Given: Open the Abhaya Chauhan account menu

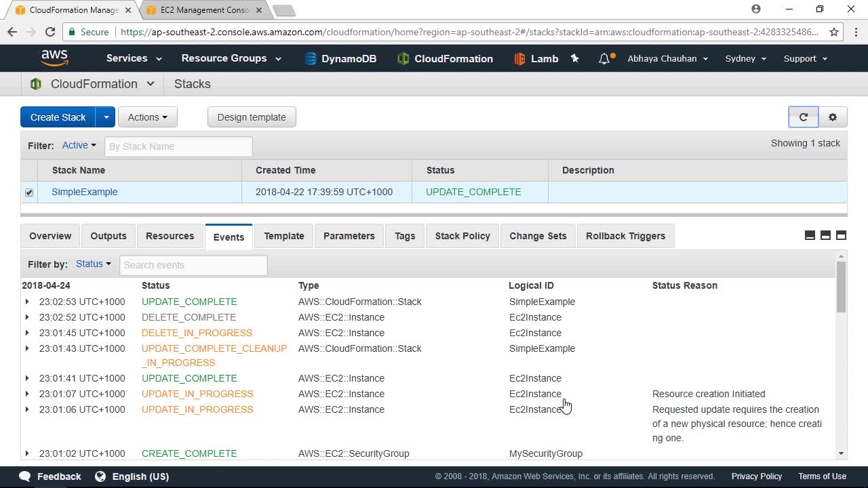Looking at the screenshot, I should [668, 58].
